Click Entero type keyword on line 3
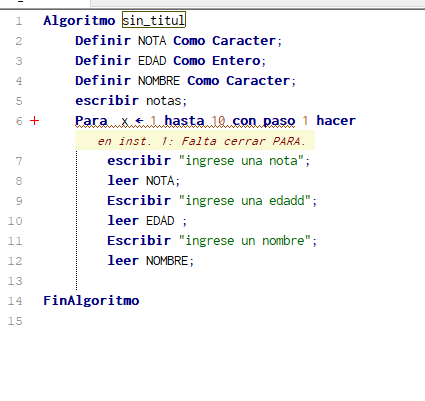The image size is (425, 401). [236, 61]
